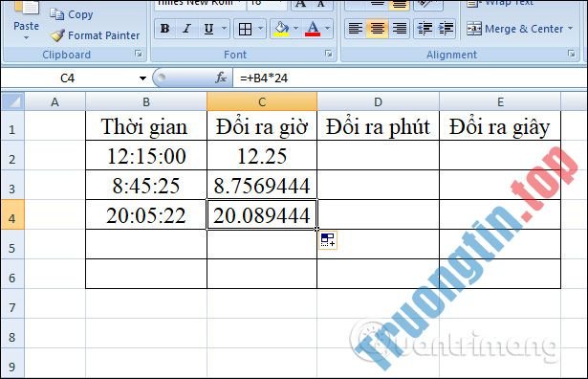
Task: Select column C header
Action: click(262, 101)
